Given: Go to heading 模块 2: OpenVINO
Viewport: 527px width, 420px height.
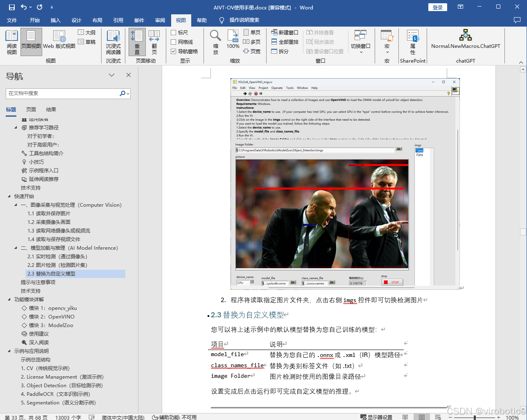Looking at the screenshot, I should pos(52,317).
